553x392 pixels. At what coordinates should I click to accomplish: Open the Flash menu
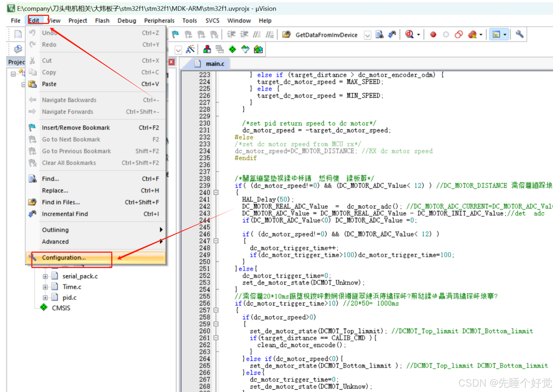coord(102,21)
